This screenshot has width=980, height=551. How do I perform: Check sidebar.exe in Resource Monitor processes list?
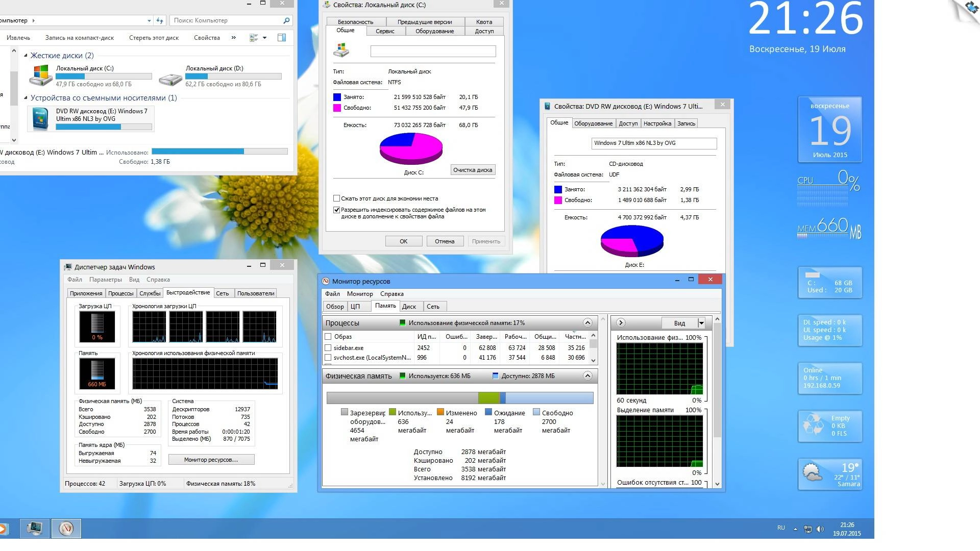[328, 347]
